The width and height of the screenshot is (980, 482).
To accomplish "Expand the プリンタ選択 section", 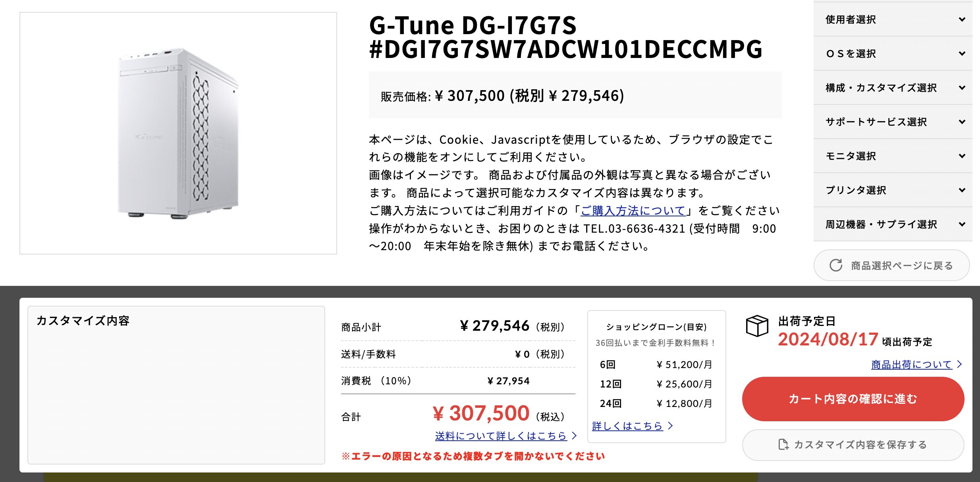I will click(x=893, y=190).
